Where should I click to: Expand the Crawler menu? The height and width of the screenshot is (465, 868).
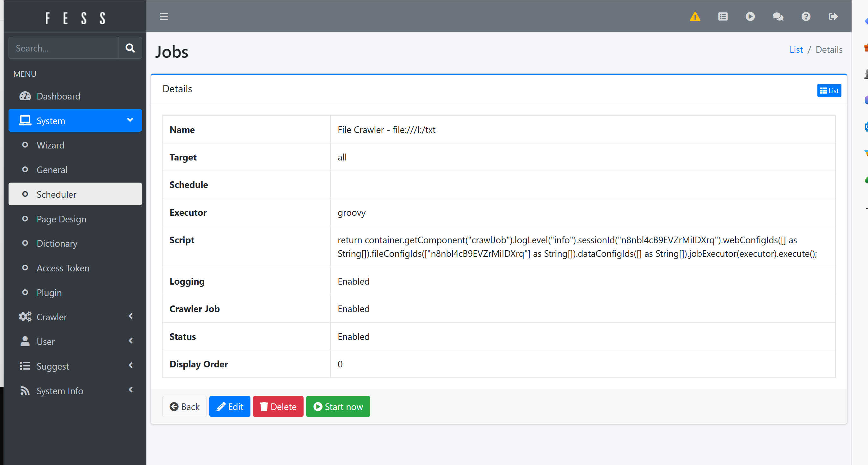(75, 317)
